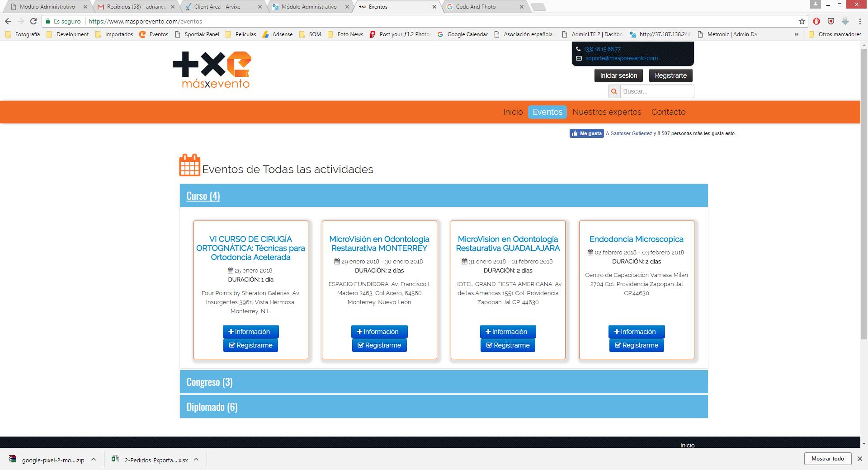
Task: Open the Chrome three-dot menu
Action: coord(859,21)
